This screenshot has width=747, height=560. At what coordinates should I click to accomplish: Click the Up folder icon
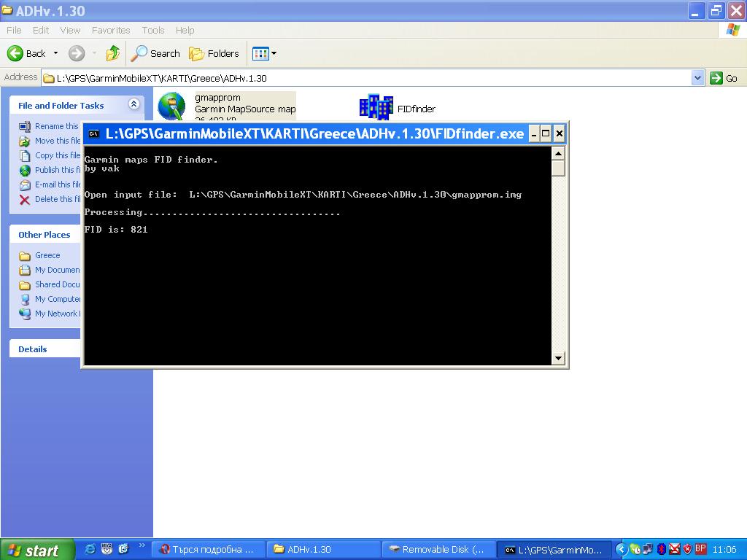coord(113,53)
